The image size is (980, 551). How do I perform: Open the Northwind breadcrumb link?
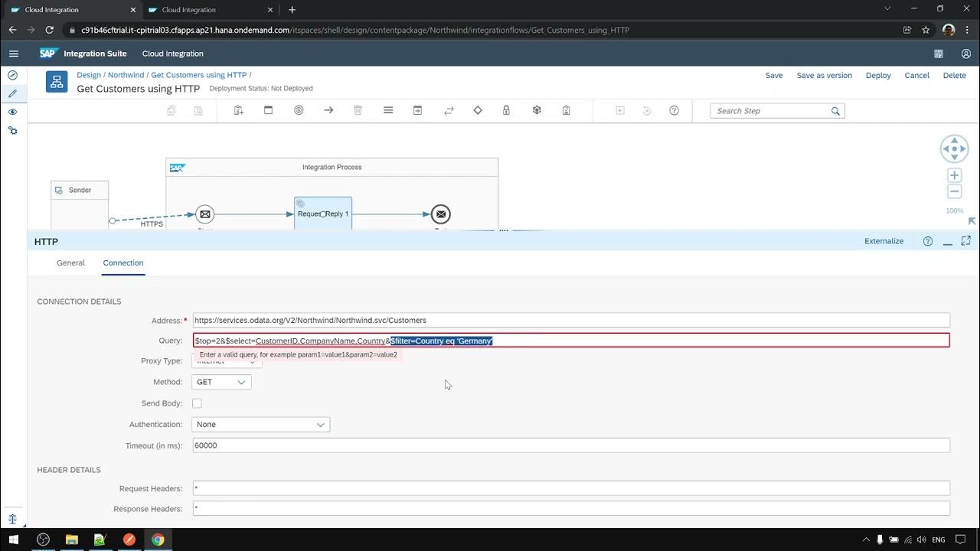[126, 75]
